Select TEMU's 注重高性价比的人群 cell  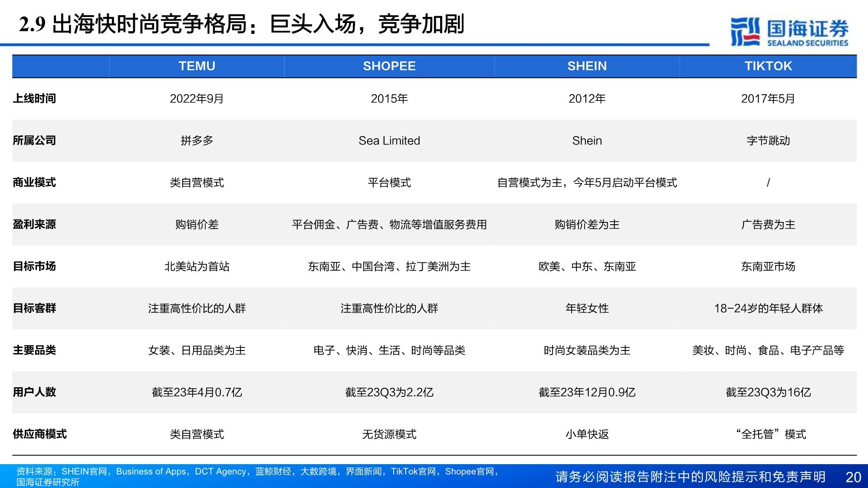(x=197, y=308)
